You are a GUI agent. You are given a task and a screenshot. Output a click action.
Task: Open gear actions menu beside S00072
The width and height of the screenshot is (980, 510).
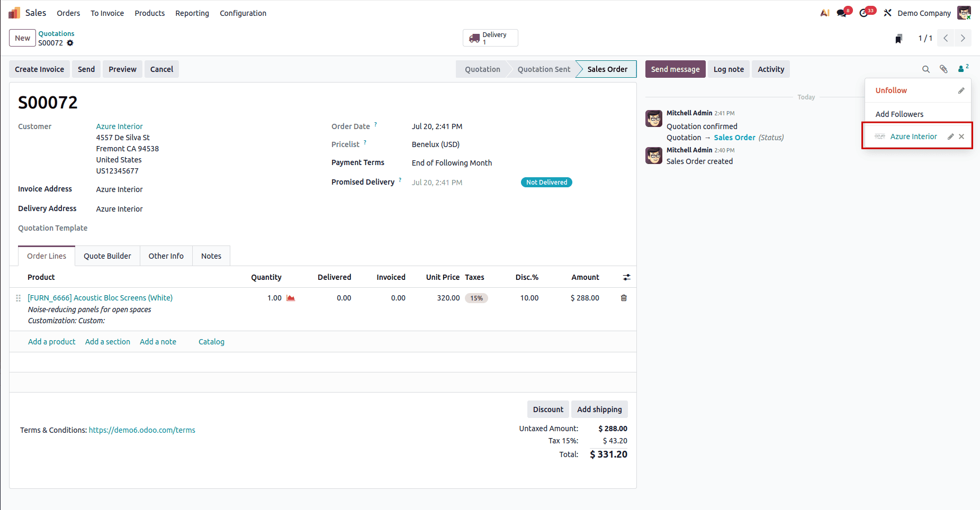70,43
